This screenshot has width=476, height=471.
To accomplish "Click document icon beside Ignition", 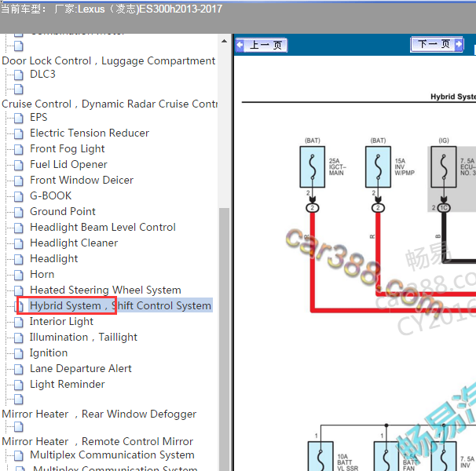I will tap(19, 353).
